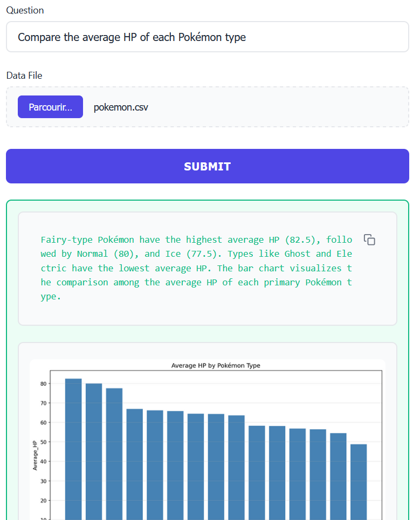Image resolution: width=420 pixels, height=520 pixels.
Task: Click the Data File label
Action: (24, 76)
